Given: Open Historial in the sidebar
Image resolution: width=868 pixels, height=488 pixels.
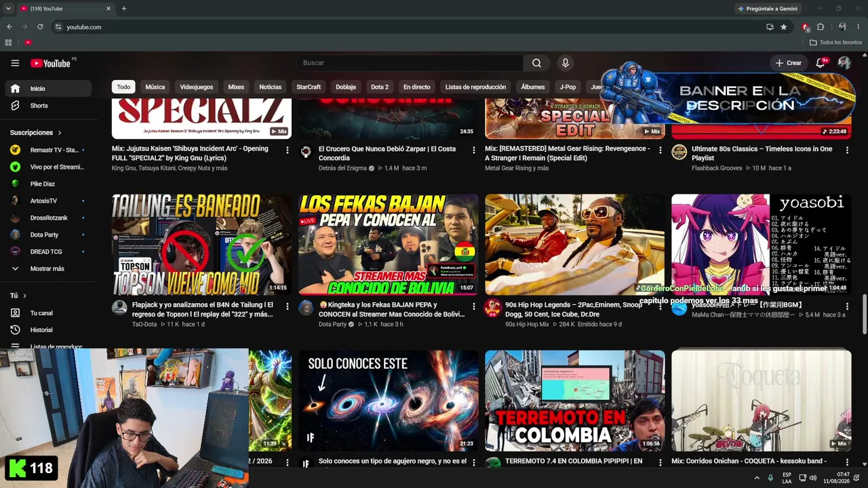Looking at the screenshot, I should [48, 330].
